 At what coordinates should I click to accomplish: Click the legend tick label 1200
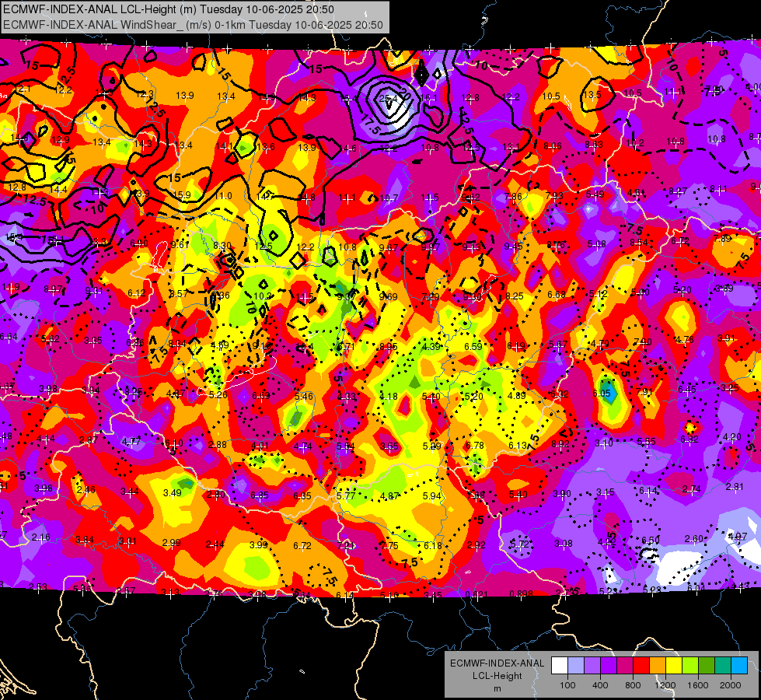pyautogui.click(x=665, y=685)
